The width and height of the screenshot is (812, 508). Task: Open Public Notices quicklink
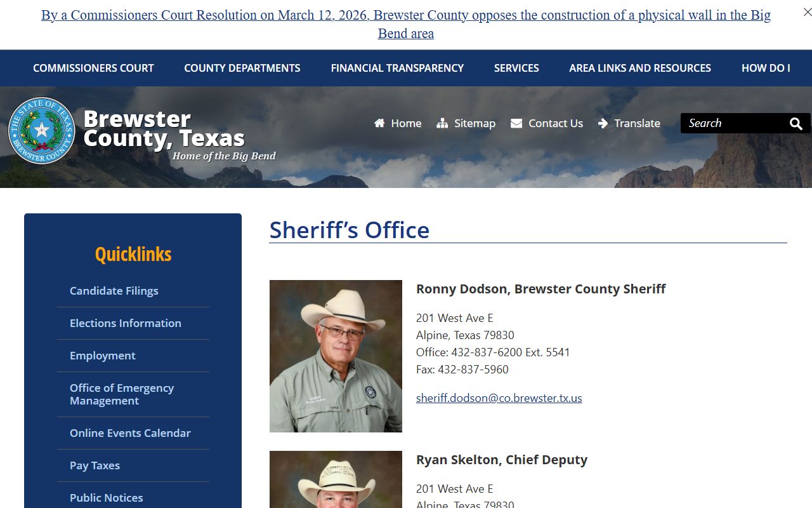pos(107,498)
